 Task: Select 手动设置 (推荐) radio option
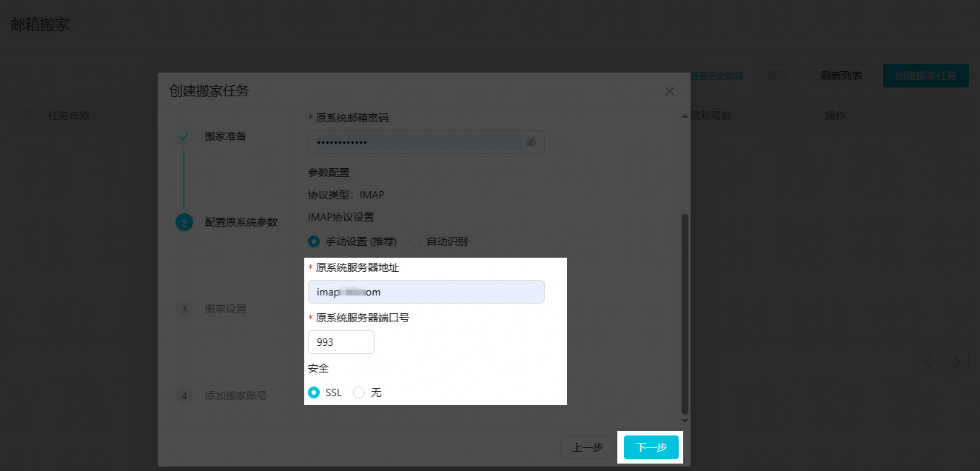[314, 241]
